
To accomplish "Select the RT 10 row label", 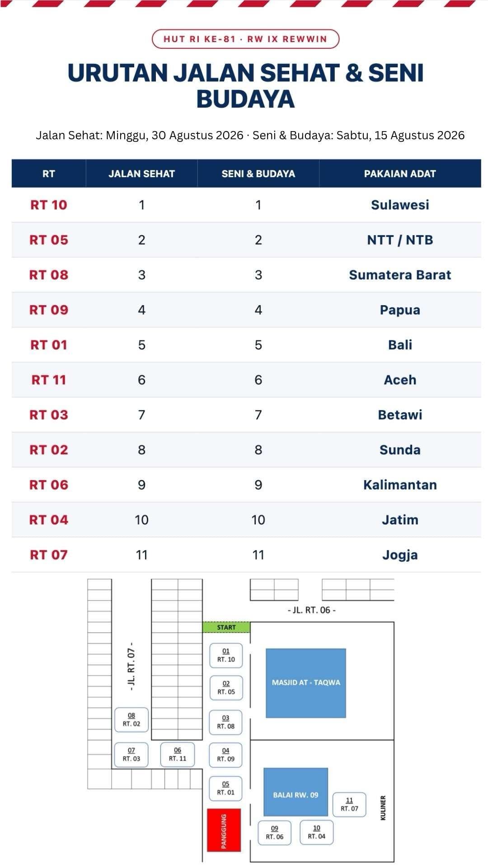I will (49, 205).
